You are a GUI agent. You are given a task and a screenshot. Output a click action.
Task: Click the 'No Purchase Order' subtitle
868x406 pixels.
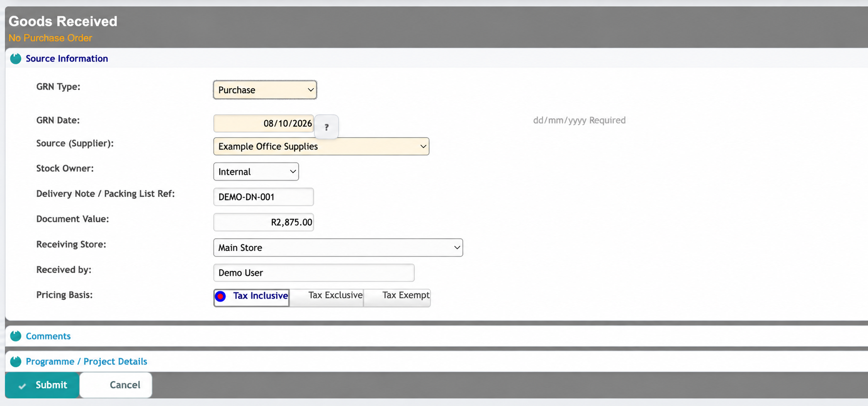(x=50, y=38)
